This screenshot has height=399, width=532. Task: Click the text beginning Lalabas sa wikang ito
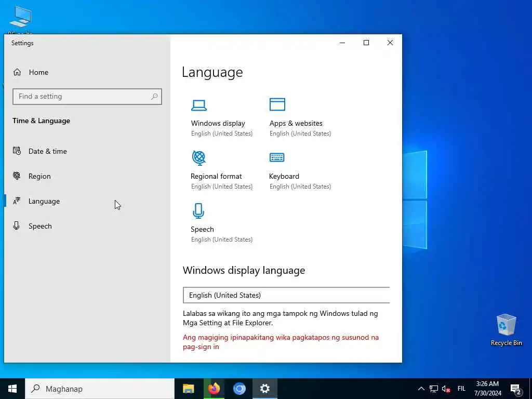(280, 318)
